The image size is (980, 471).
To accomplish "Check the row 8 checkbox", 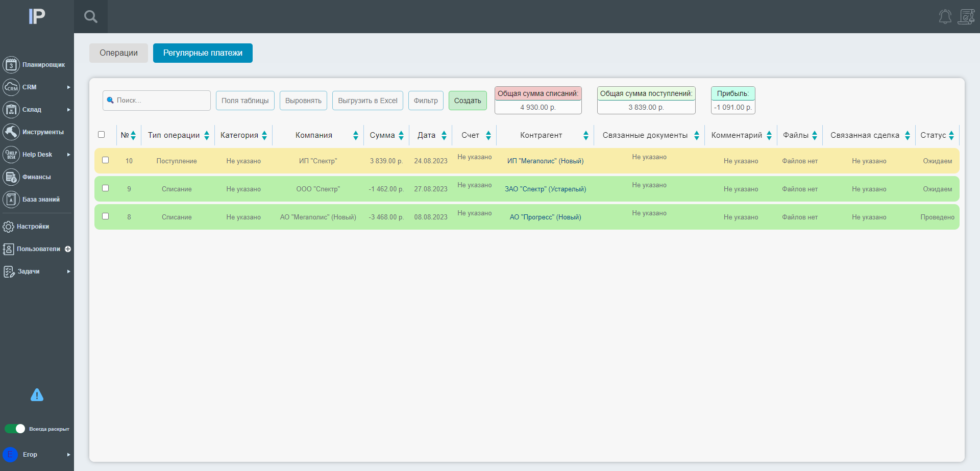I will [x=105, y=216].
